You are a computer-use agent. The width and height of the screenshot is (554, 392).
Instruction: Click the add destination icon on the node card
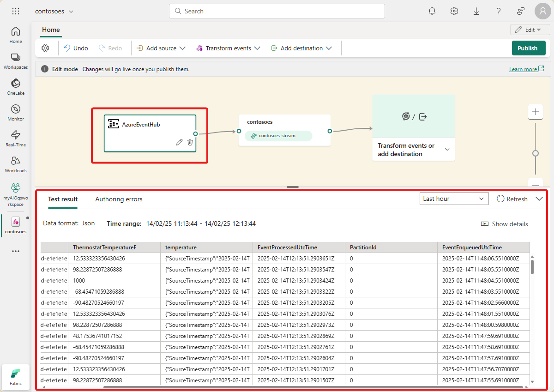[x=422, y=116]
